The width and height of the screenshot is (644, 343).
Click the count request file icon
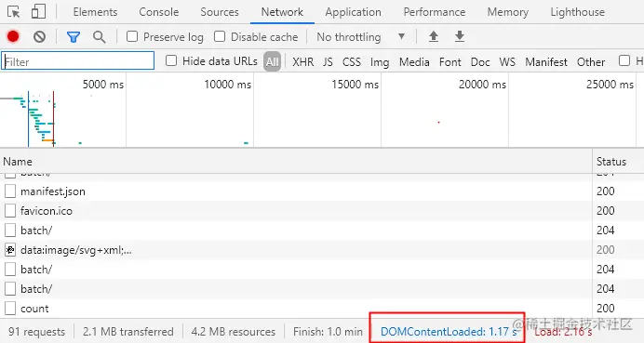pyautogui.click(x=10, y=309)
